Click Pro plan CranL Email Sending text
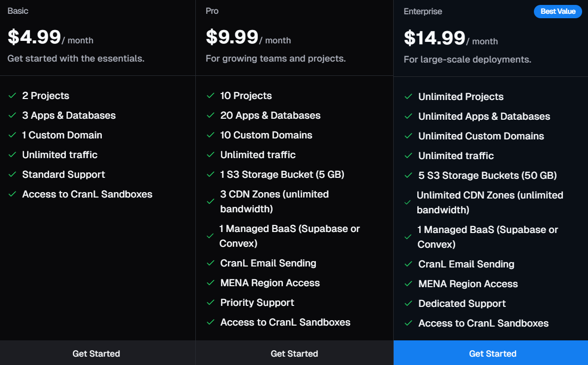Screen dimensions: 588x365 pyautogui.click(x=268, y=263)
